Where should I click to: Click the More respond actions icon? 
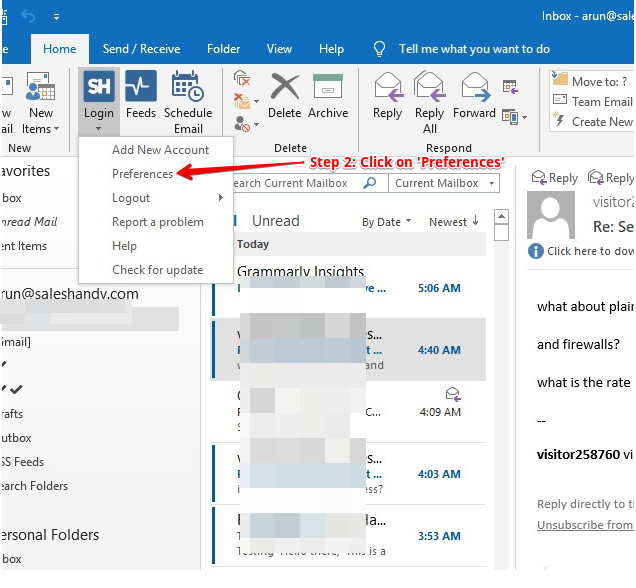[x=510, y=117]
